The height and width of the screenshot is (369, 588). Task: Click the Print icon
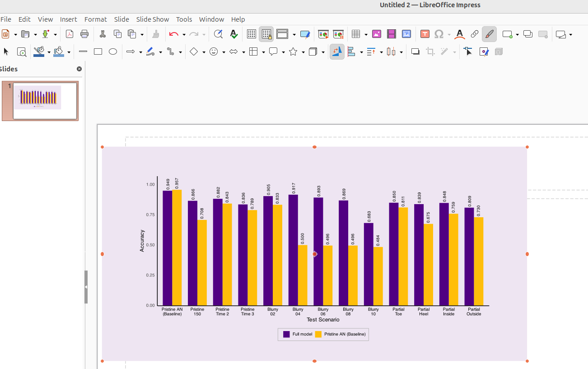[84, 34]
